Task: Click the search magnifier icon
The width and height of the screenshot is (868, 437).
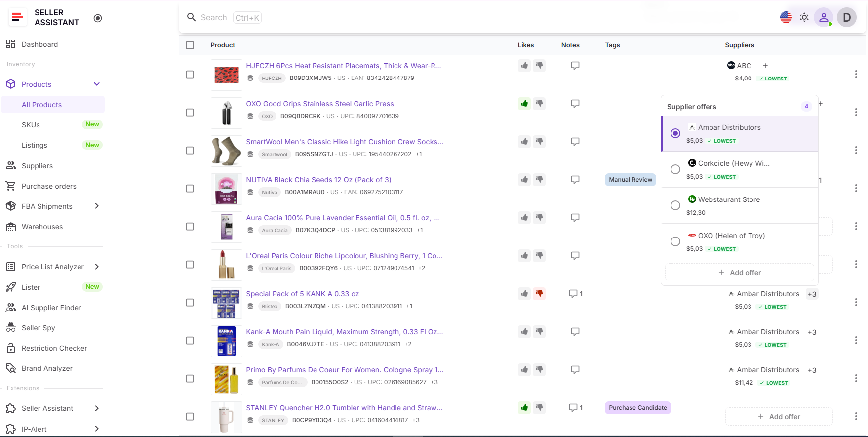Action: pos(191,17)
